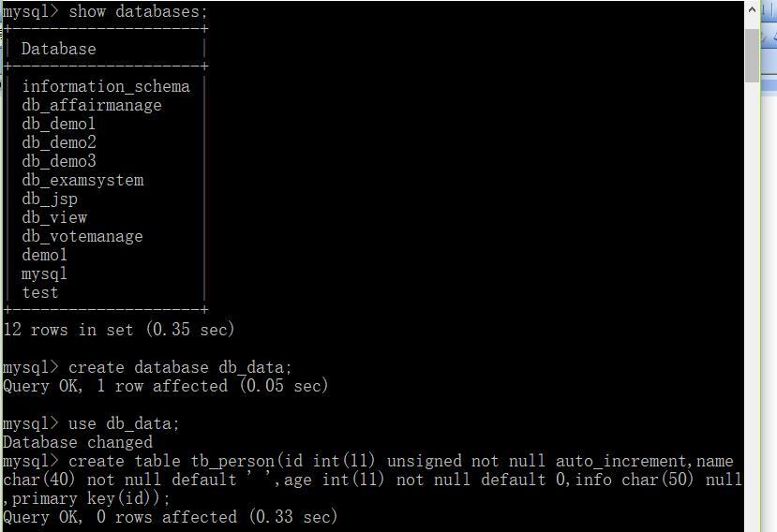Click the 'Database' column header text
Viewport: 777px width, 532px height.
[x=58, y=49]
